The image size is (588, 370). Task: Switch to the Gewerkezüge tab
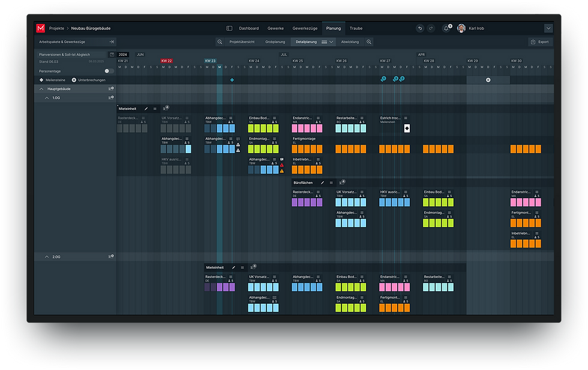click(x=305, y=28)
